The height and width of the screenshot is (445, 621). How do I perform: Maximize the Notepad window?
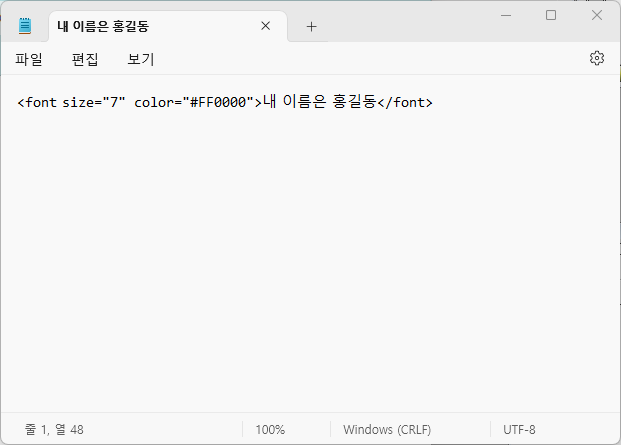click(551, 15)
